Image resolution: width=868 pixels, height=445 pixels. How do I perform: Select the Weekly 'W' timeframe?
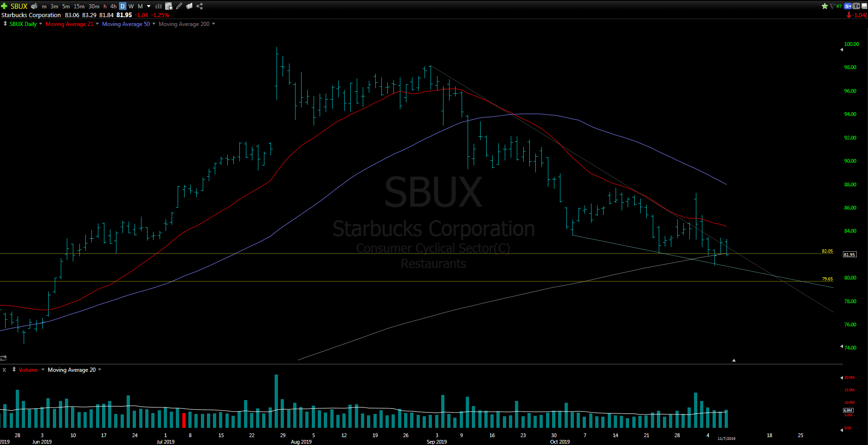[131, 6]
